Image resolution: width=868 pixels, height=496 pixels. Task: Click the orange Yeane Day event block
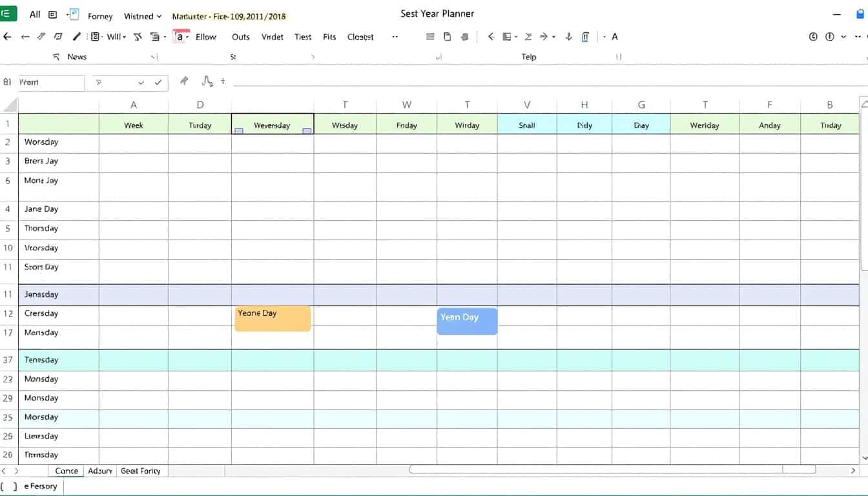point(273,318)
